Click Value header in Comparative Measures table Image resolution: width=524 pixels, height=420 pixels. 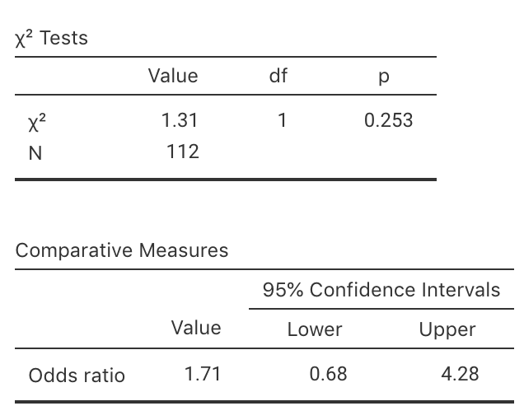(x=196, y=328)
